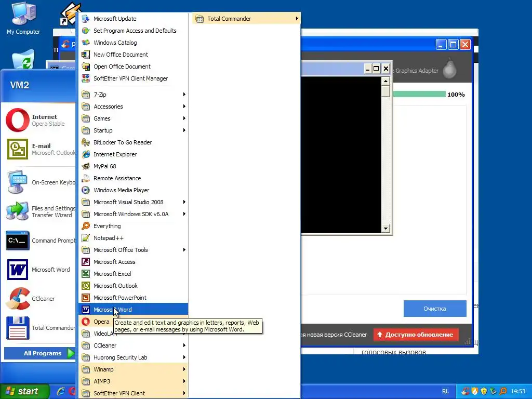Click the orange search tray icon

click(x=503, y=391)
